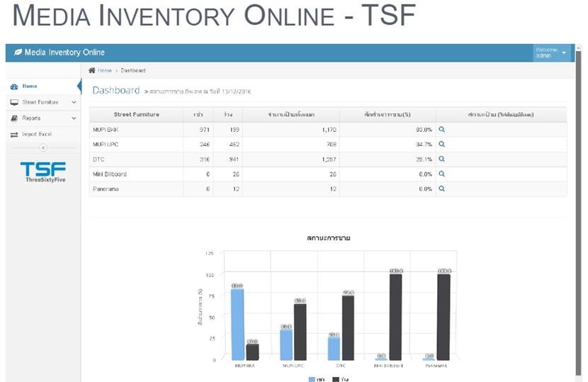Click the vertical page scrollbar on the right edge

(x=579, y=212)
